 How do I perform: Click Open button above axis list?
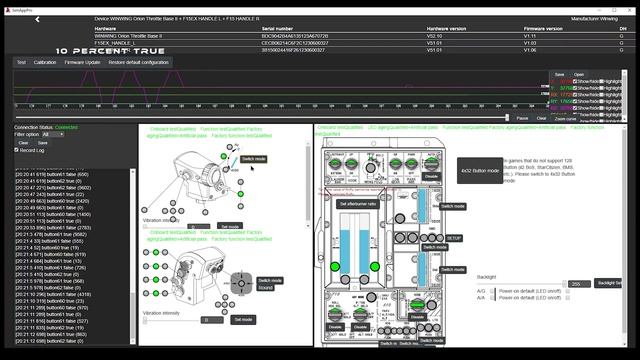click(x=579, y=75)
